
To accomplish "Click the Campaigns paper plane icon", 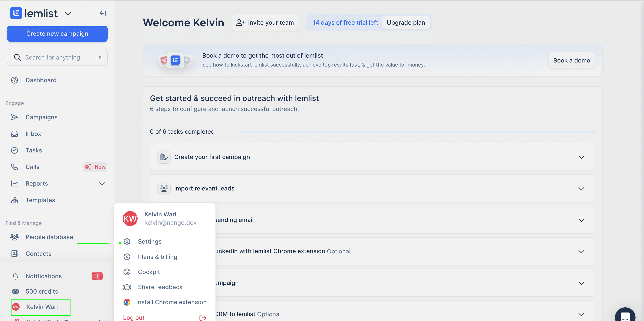I will coord(14,117).
